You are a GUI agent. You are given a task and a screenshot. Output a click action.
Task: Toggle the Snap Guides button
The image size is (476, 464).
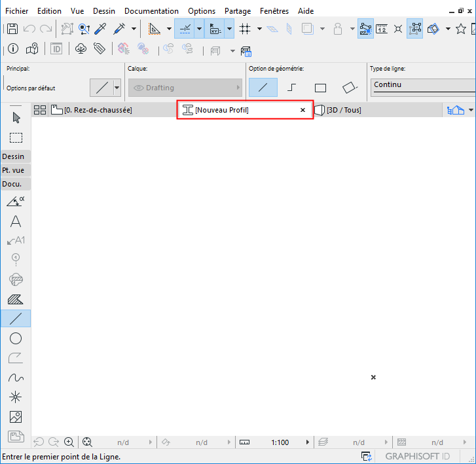[x=185, y=29]
